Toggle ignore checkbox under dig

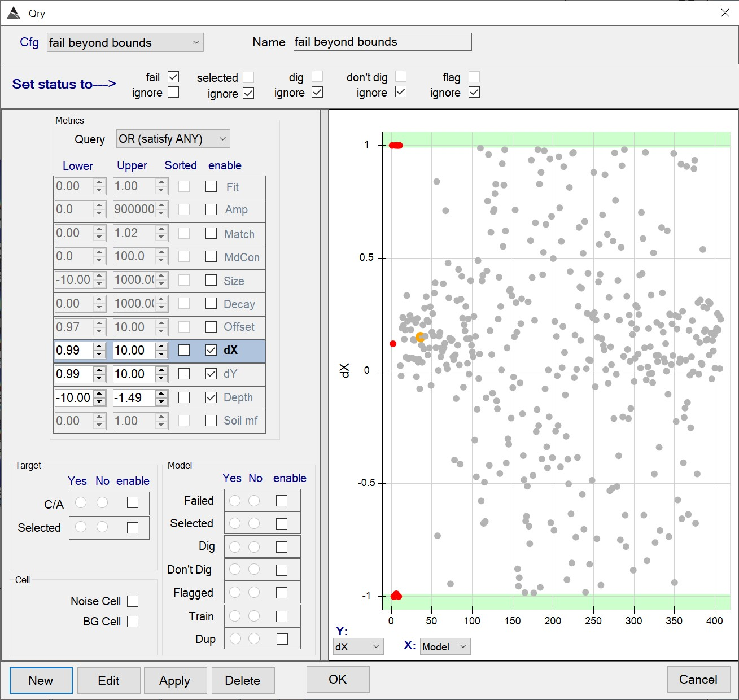click(317, 92)
